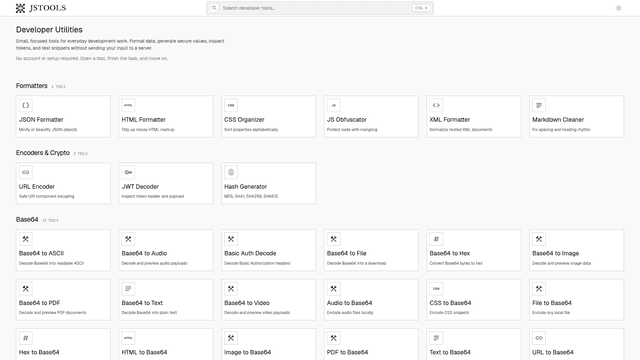Open the JS Obfuscator title link
This screenshot has width=640, height=360.
(347, 120)
